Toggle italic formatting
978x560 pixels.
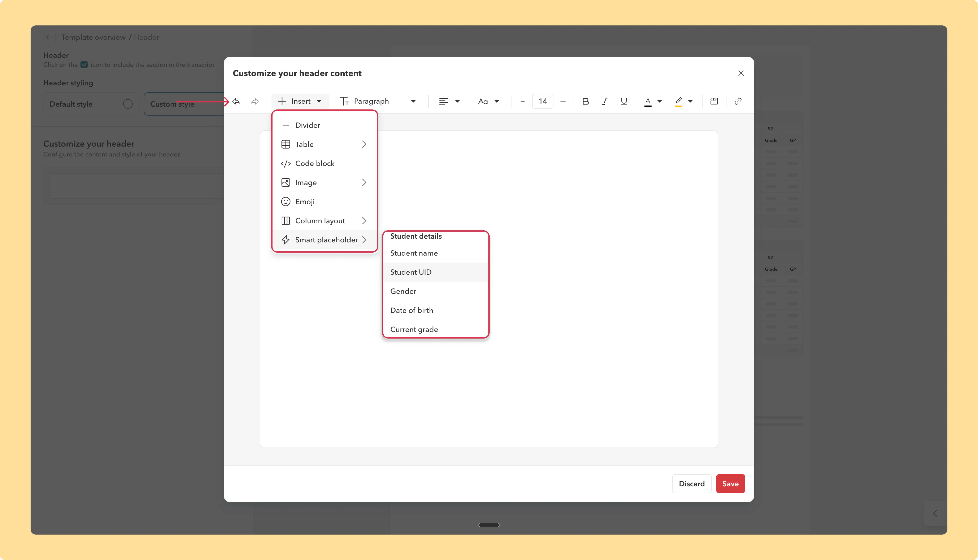pos(605,101)
